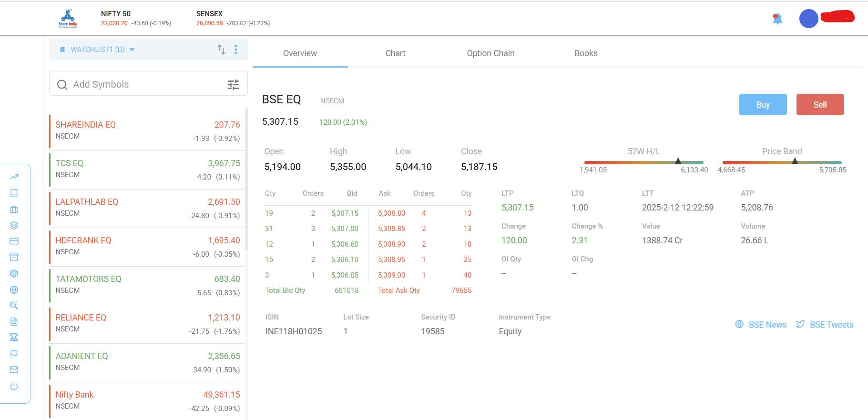868x420 pixels.
Task: Click the hourglass icon in left sidebar
Action: tap(14, 337)
